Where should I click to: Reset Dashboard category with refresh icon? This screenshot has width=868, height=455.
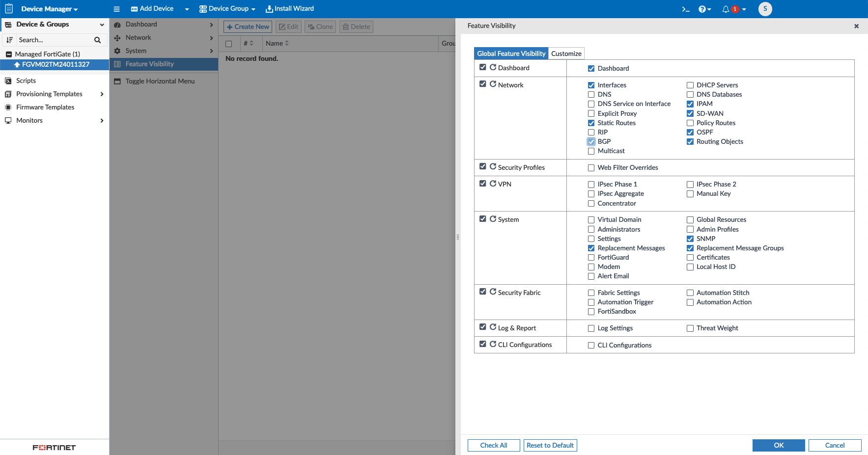(x=493, y=67)
